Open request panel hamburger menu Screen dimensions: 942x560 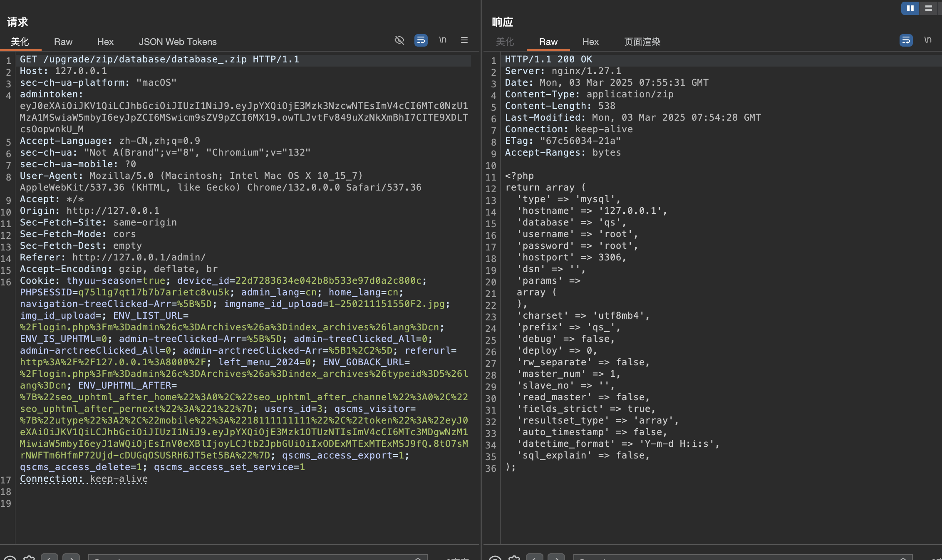click(464, 40)
